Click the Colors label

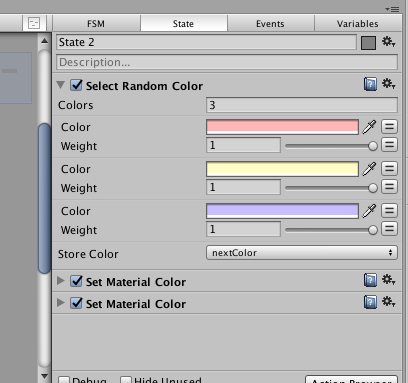[x=76, y=105]
